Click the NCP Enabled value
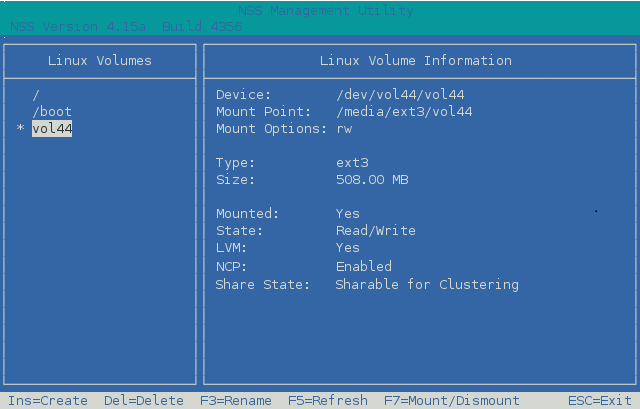Viewport: 640px width, 409px height. click(364, 267)
